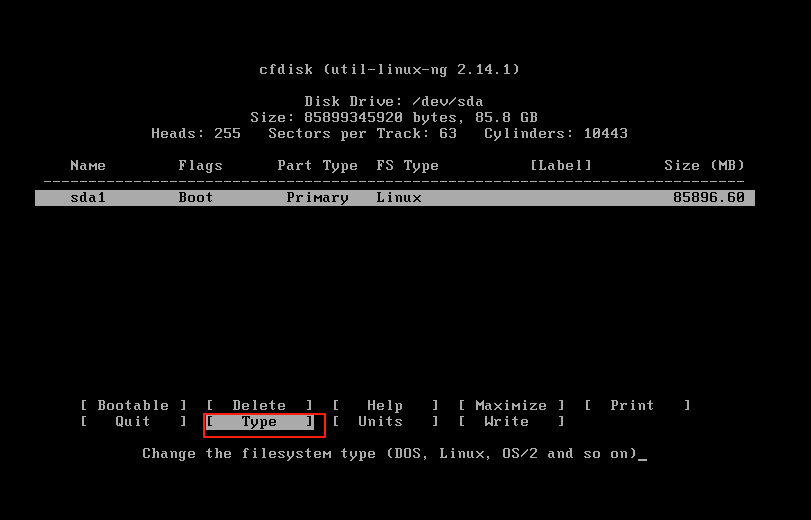Click the Primary part type value

coord(318,198)
